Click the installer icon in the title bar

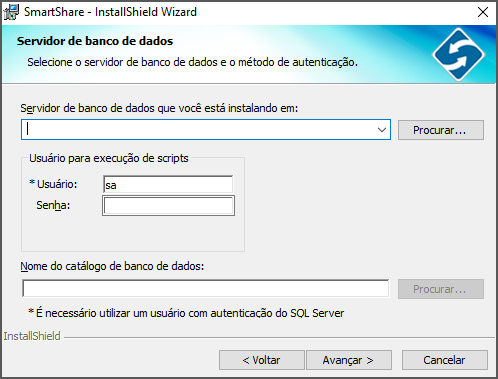click(x=11, y=12)
